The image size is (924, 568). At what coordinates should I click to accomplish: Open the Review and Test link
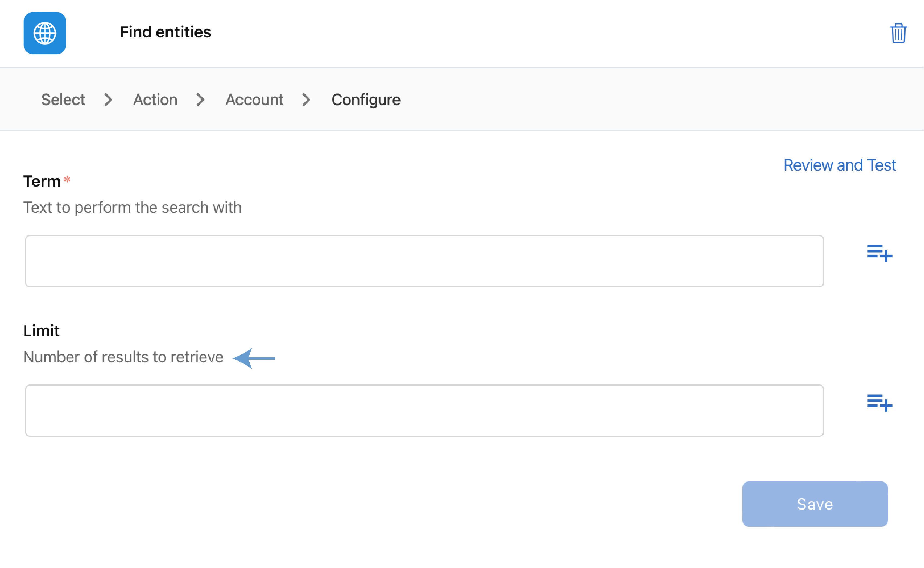coord(839,165)
